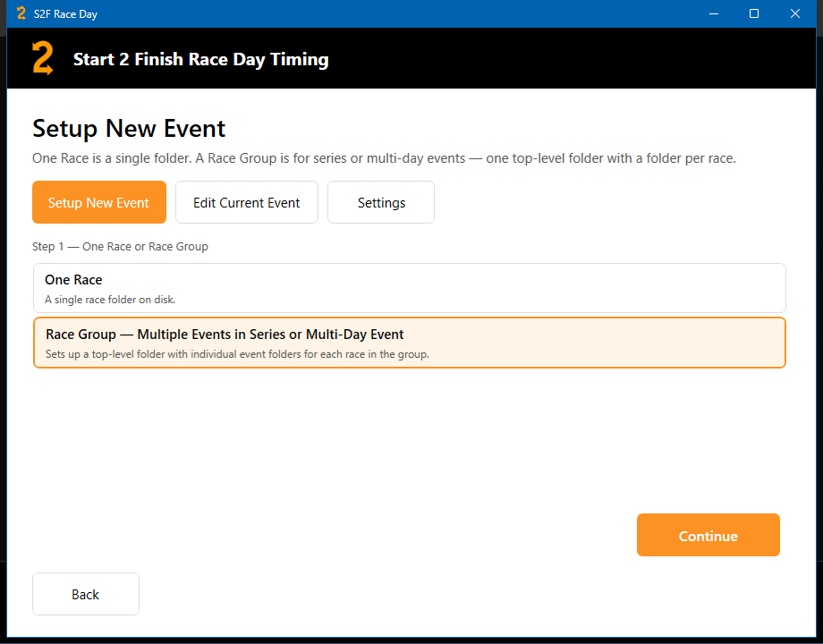Image resolution: width=823 pixels, height=644 pixels.
Task: Click the S2F logo in the title bar
Action: pyautogui.click(x=21, y=13)
